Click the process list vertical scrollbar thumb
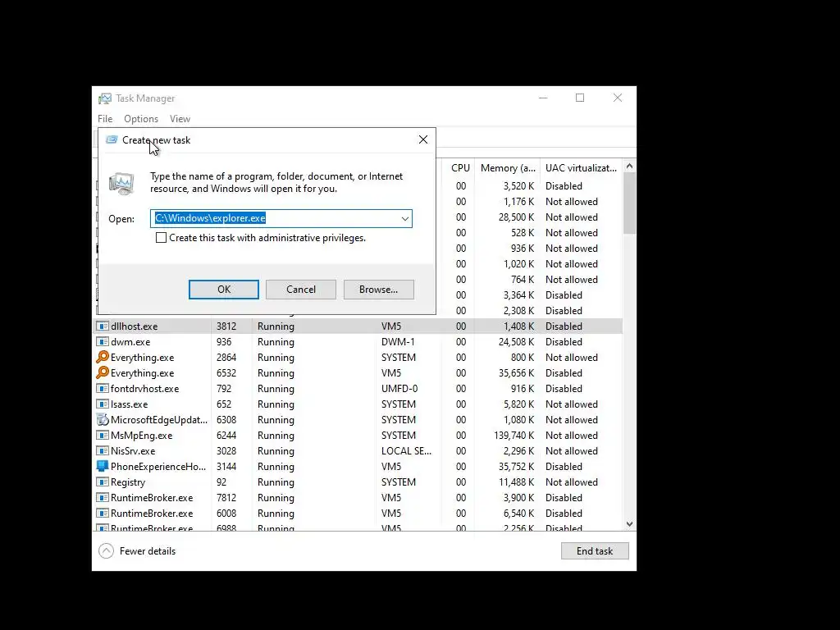840x630 pixels. [629, 203]
